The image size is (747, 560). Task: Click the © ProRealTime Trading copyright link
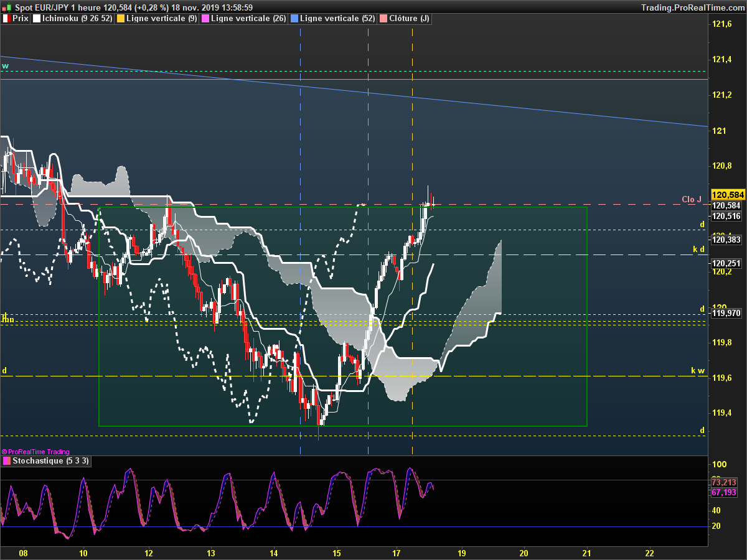pyautogui.click(x=35, y=452)
